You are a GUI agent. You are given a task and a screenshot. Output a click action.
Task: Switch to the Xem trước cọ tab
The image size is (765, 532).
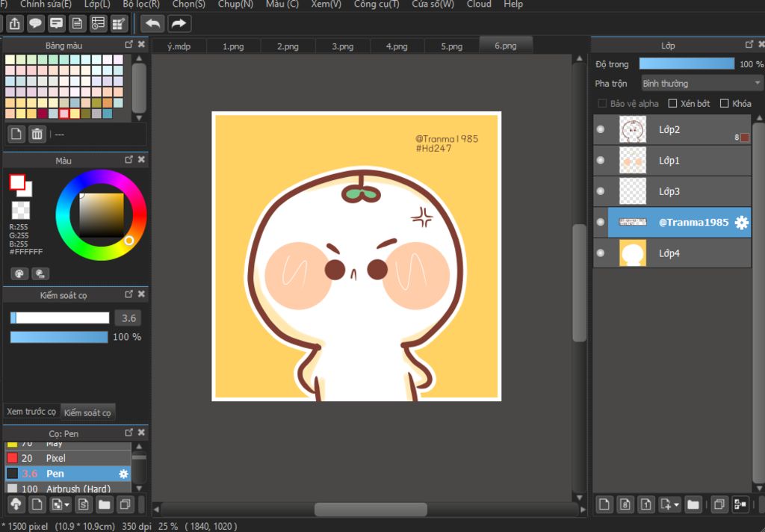(x=31, y=412)
